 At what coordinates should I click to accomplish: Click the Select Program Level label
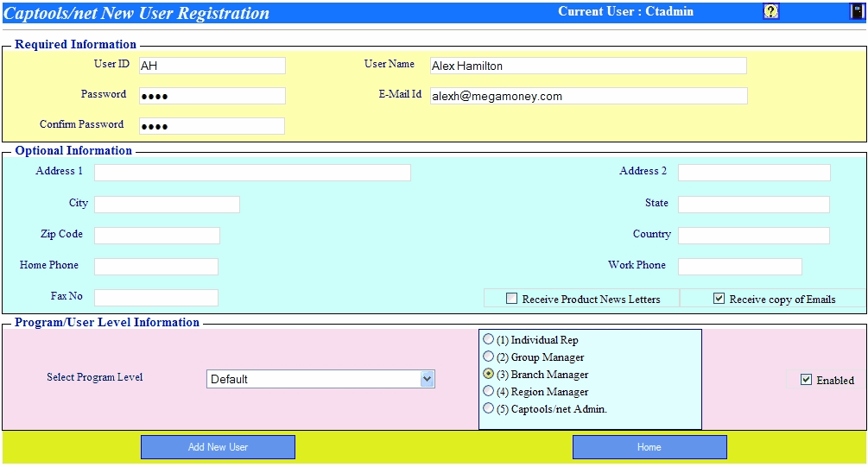pyautogui.click(x=95, y=377)
